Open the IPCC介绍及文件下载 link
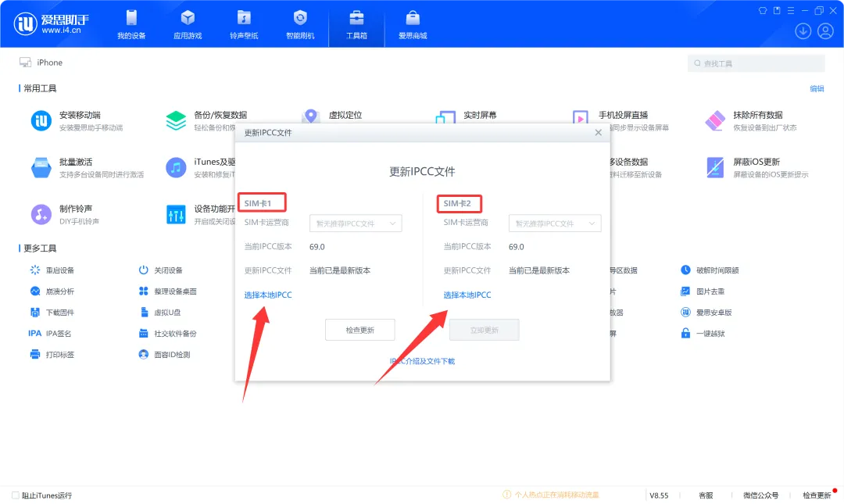 [x=422, y=361]
